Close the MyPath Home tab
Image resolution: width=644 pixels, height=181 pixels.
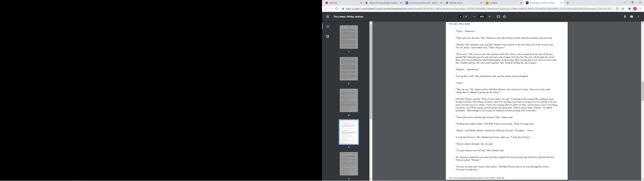pos(481,3)
